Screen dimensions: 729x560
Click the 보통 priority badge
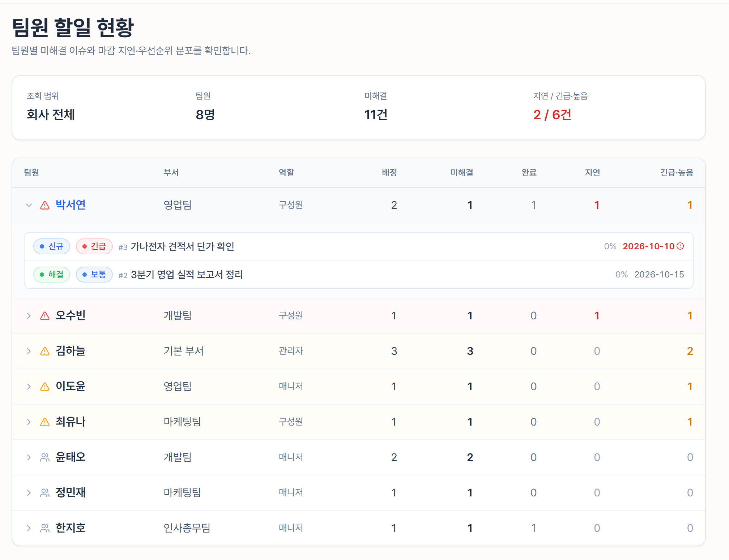pyautogui.click(x=94, y=275)
